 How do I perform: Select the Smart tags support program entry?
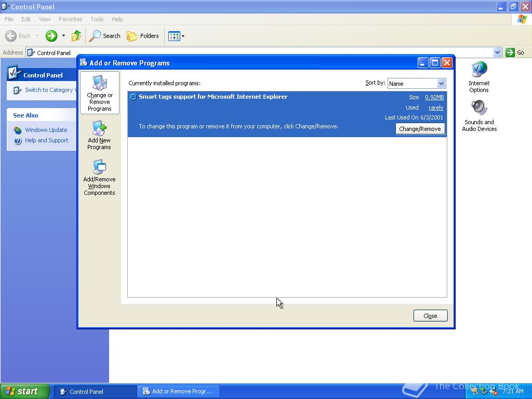coord(287,114)
